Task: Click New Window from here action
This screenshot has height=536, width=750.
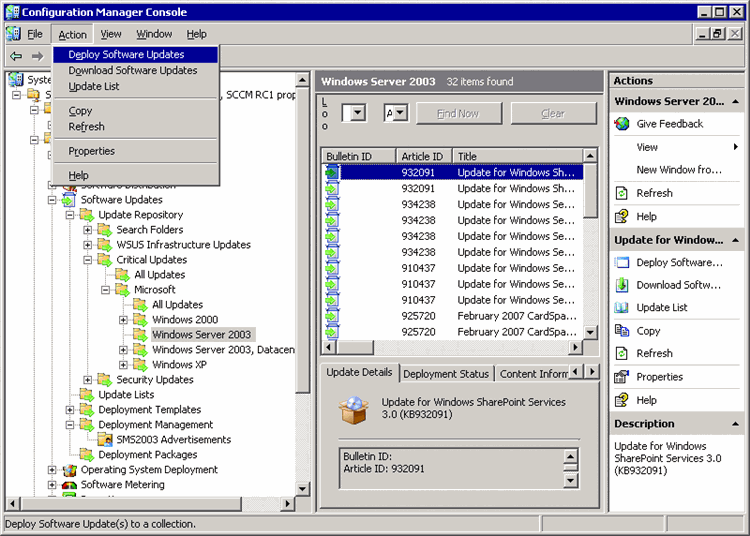Action: (679, 170)
